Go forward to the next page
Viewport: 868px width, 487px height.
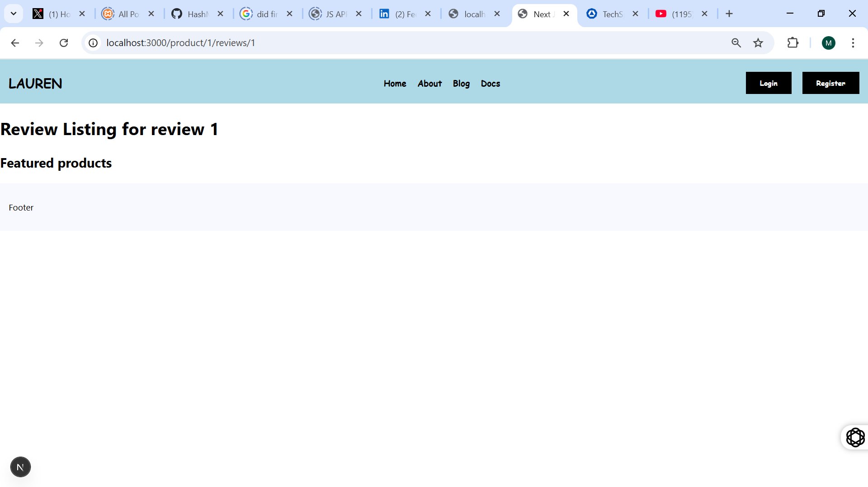point(39,43)
